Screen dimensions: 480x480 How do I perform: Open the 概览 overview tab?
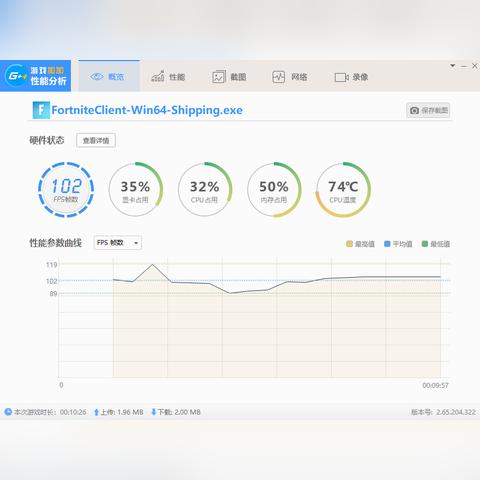point(109,76)
